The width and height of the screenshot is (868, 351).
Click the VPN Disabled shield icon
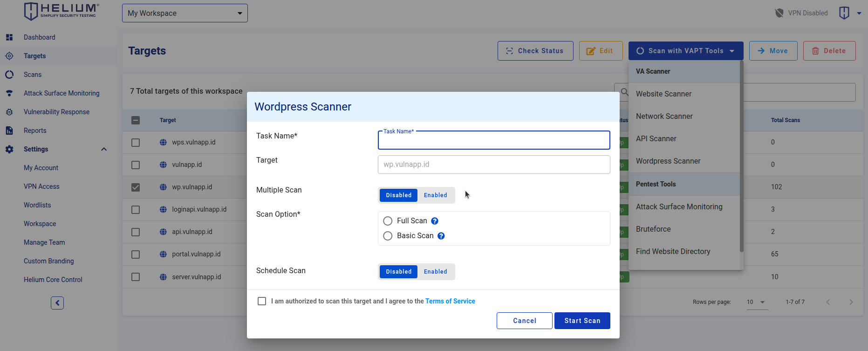779,13
